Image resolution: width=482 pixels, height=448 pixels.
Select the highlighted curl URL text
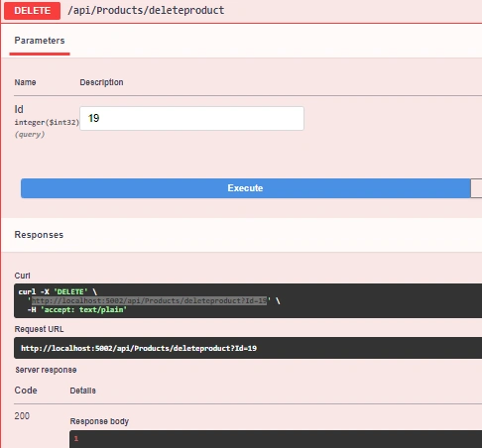(x=149, y=300)
